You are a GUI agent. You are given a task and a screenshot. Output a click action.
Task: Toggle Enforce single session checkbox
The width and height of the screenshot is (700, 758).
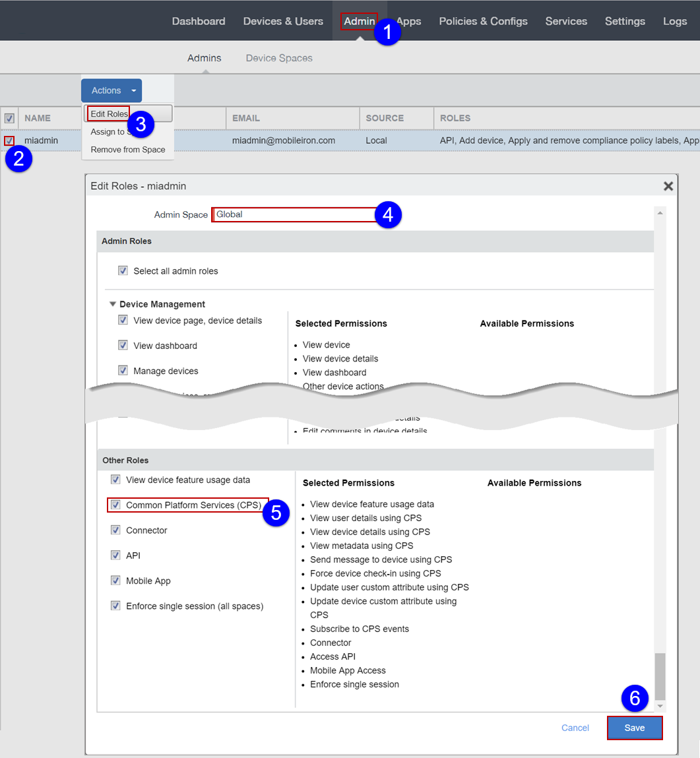115,606
